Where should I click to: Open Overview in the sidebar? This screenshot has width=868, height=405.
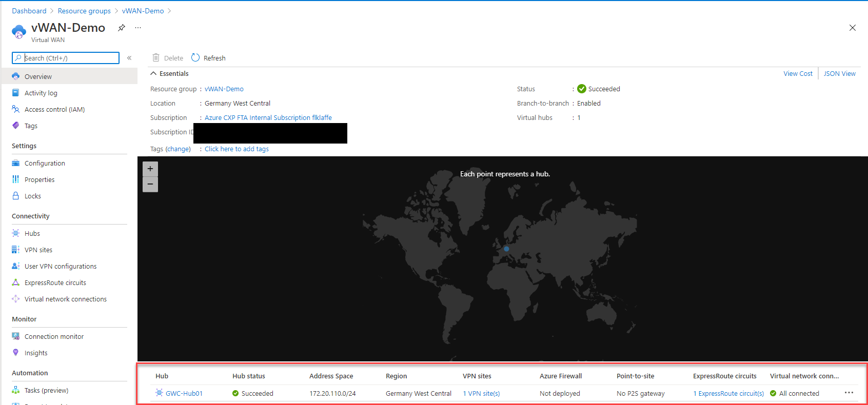(69, 76)
